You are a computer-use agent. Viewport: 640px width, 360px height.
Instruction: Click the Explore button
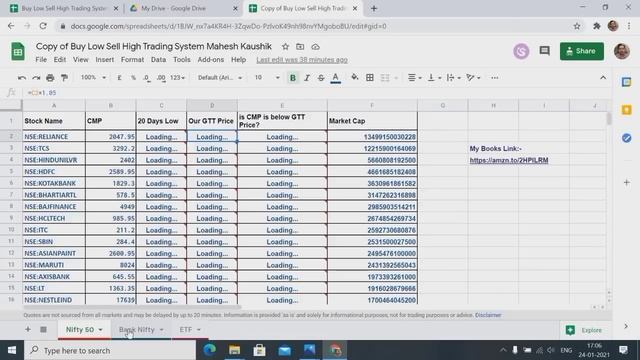pyautogui.click(x=584, y=330)
